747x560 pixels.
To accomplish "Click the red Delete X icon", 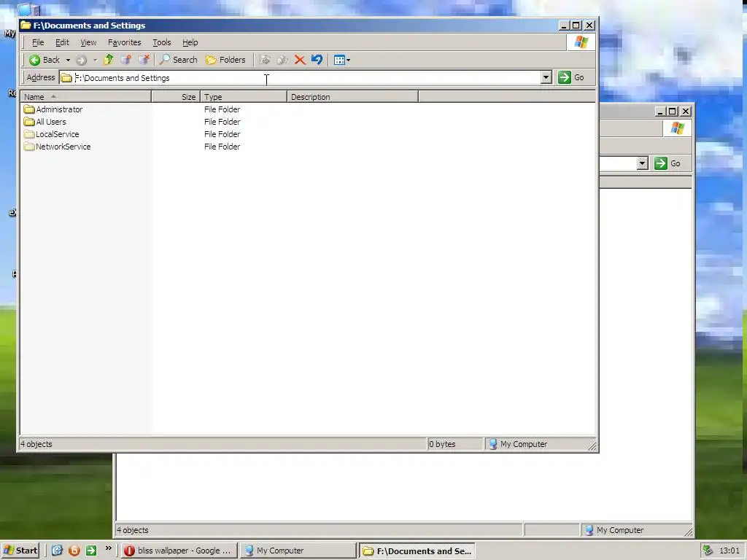I will pyautogui.click(x=300, y=60).
